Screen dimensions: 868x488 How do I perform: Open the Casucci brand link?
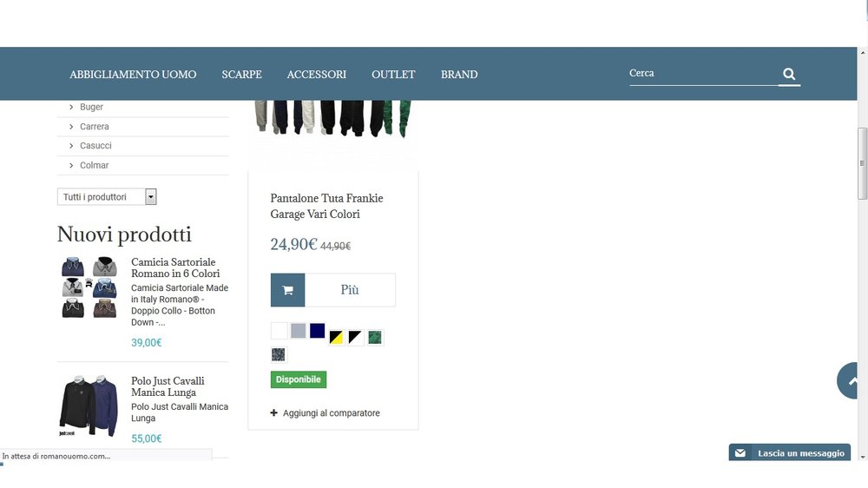click(x=95, y=146)
